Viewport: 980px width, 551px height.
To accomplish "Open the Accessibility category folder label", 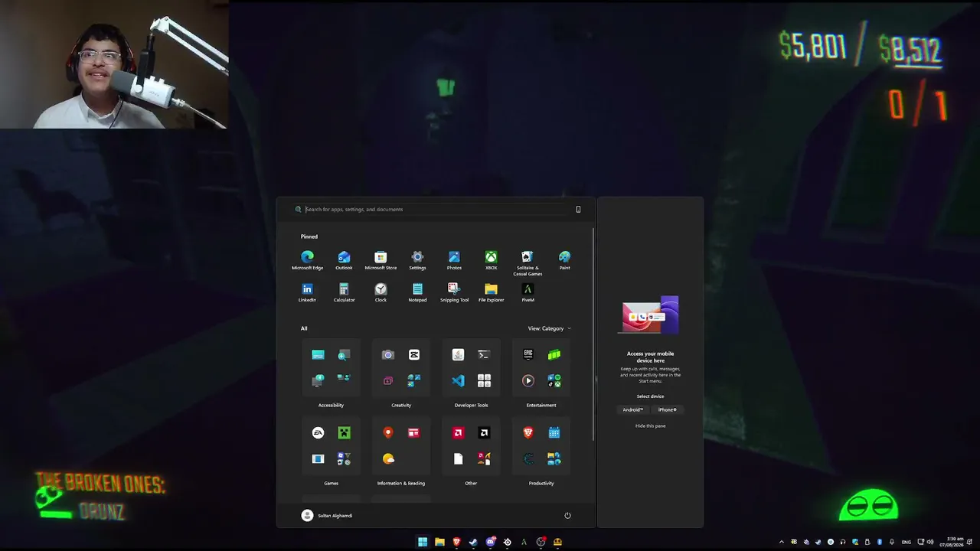I will [331, 405].
